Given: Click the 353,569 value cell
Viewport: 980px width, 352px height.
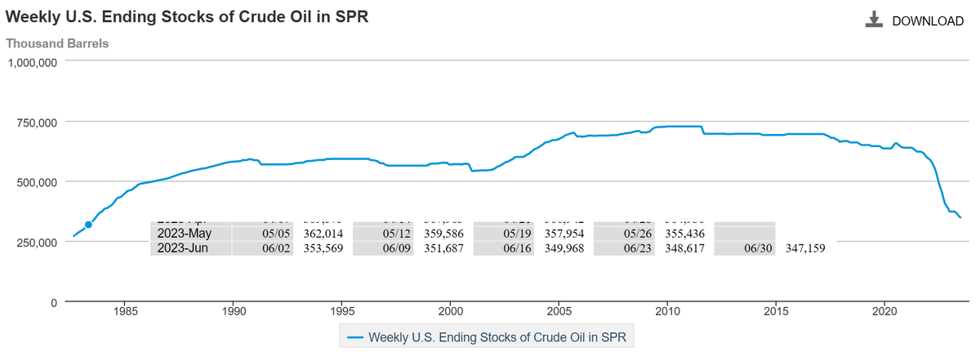Looking at the screenshot, I should (323, 247).
